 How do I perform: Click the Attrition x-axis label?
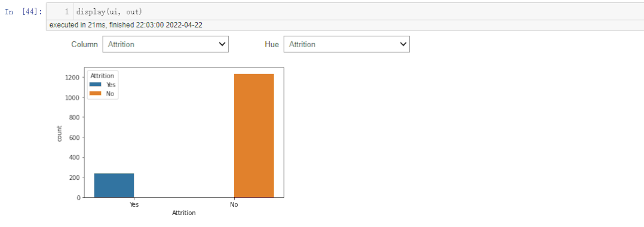click(x=183, y=213)
